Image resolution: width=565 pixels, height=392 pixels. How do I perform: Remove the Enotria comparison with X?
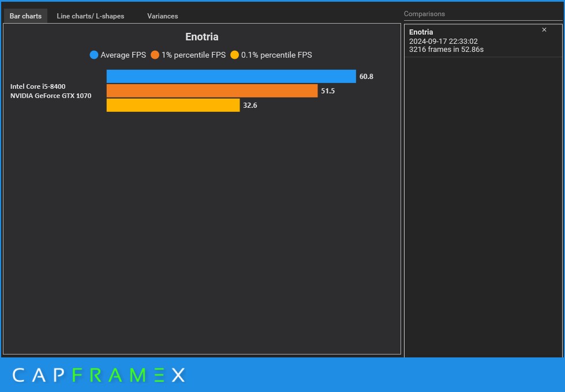[x=544, y=30]
